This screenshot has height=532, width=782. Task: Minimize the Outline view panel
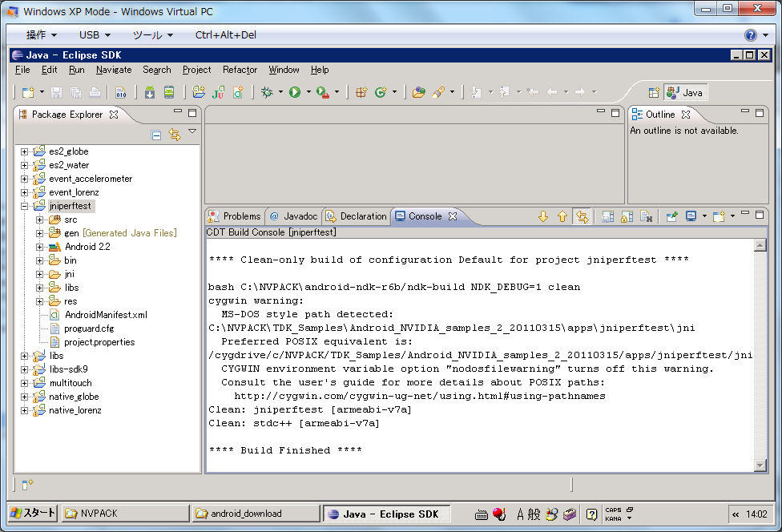point(745,111)
